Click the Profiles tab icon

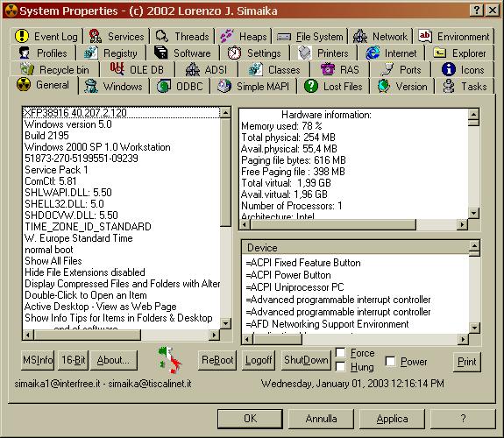tap(25, 53)
